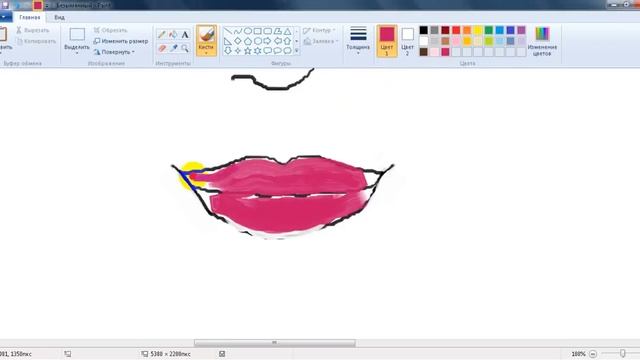This screenshot has width=640, height=360.
Task: Open the Заливка fill dropdown
Action: coord(321,41)
